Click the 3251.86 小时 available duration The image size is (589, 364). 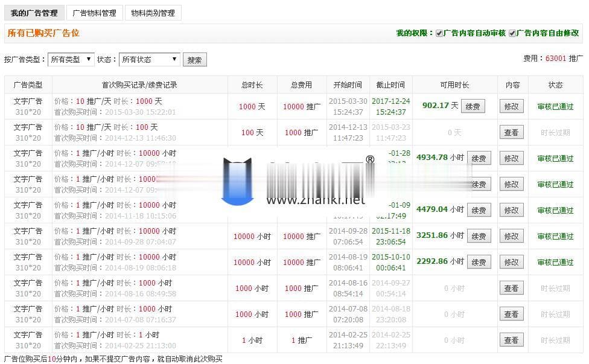pos(441,235)
